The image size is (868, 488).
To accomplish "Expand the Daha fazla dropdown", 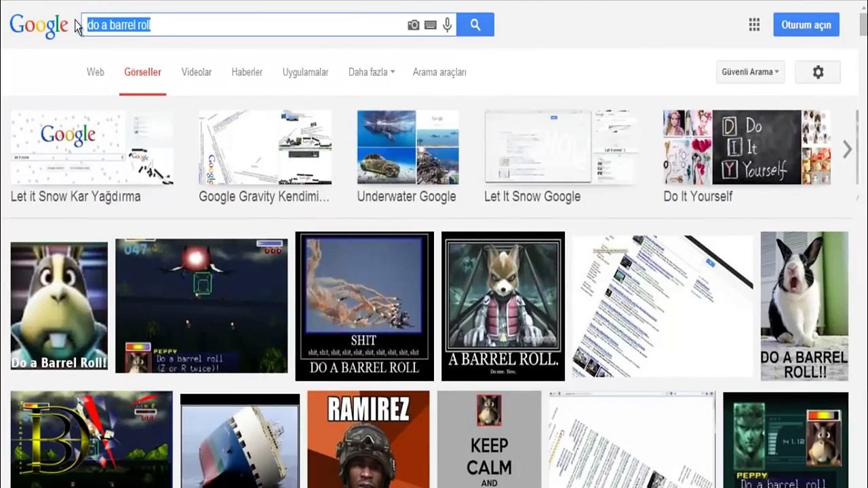I will tap(371, 72).
